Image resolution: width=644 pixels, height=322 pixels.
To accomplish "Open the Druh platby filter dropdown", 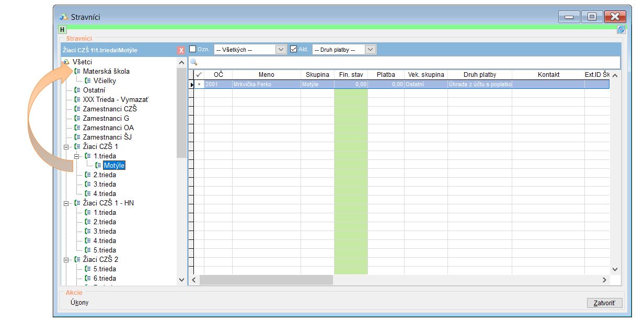I will tap(370, 50).
